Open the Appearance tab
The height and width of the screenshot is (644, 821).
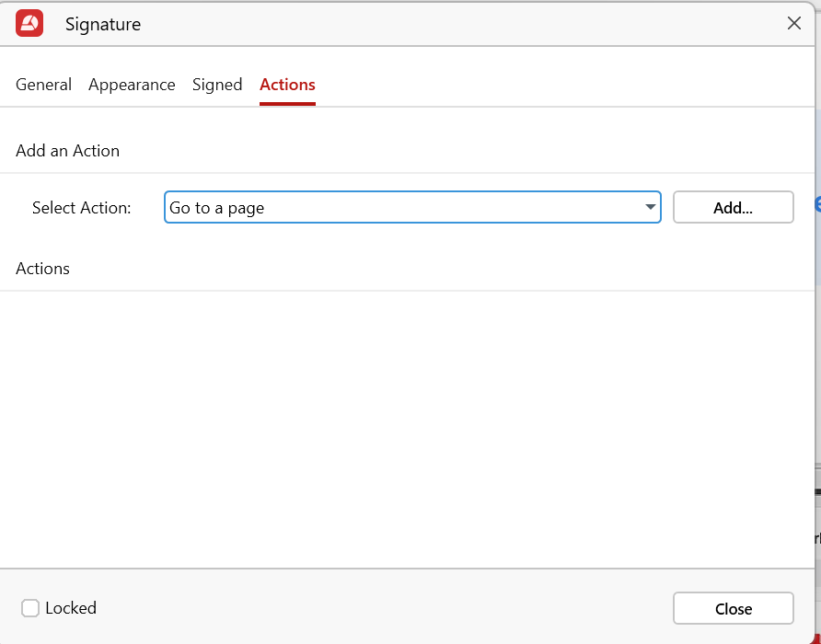(132, 85)
